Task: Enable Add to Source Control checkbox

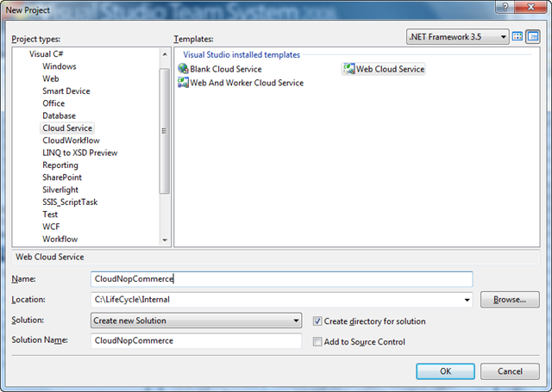Action: tap(317, 342)
